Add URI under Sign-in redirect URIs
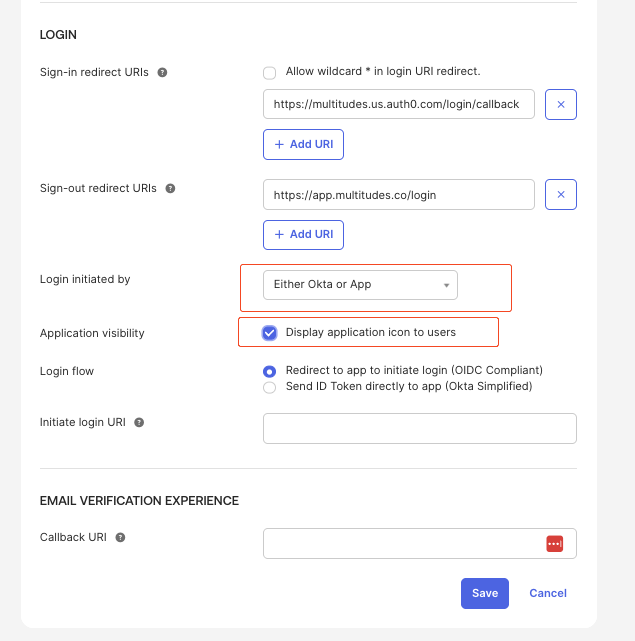This screenshot has width=635, height=641. tap(304, 144)
